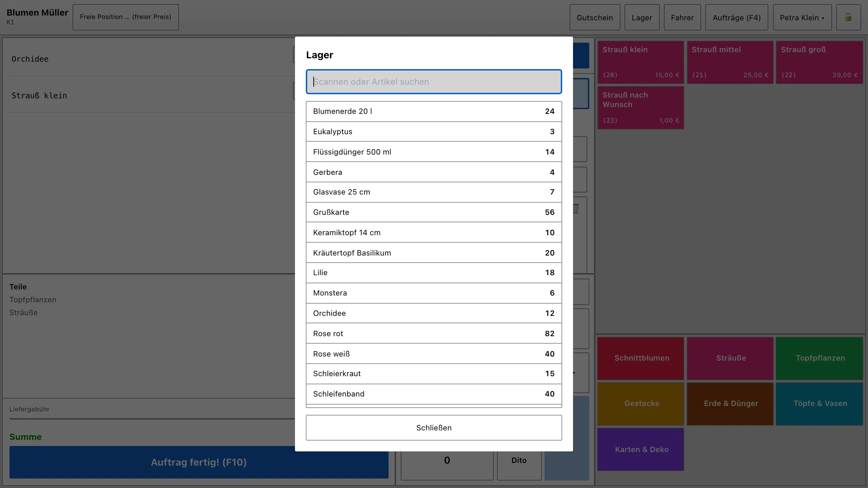Click the Fahrer header button

[x=682, y=17]
